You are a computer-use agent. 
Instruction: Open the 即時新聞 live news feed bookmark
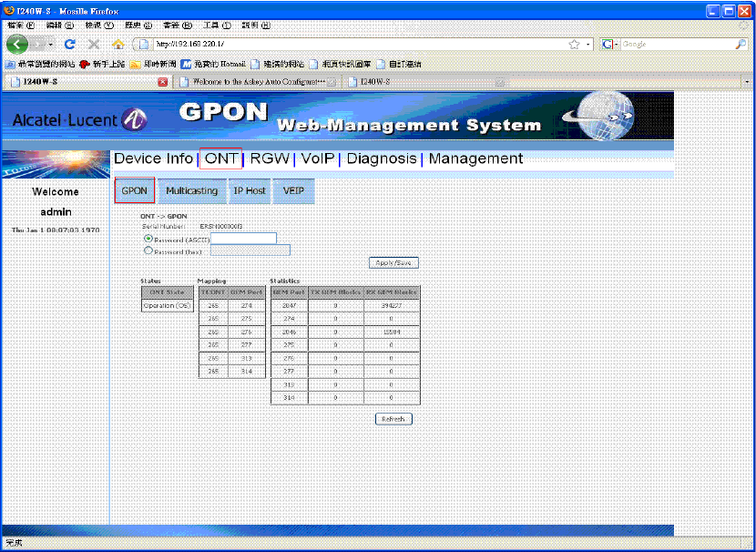tap(153, 64)
